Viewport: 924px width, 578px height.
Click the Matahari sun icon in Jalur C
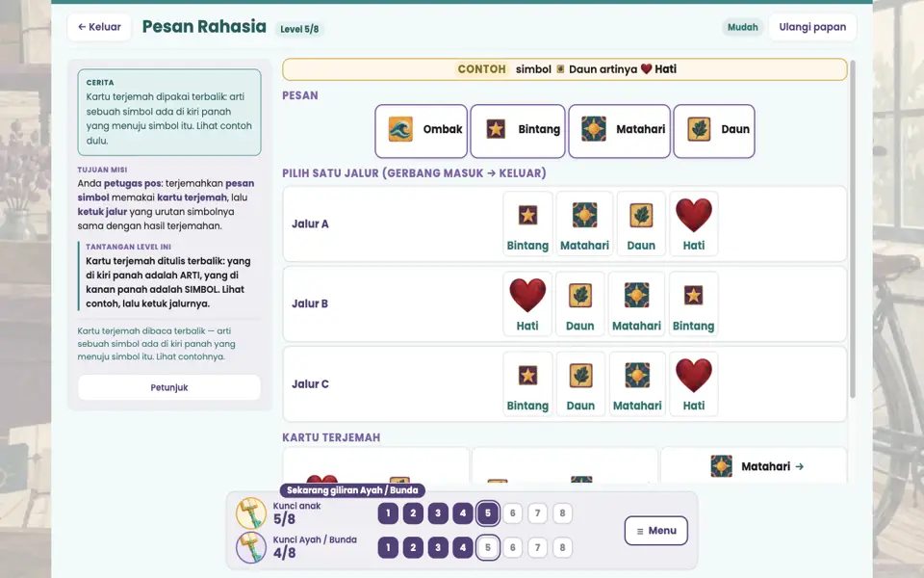[637, 375]
